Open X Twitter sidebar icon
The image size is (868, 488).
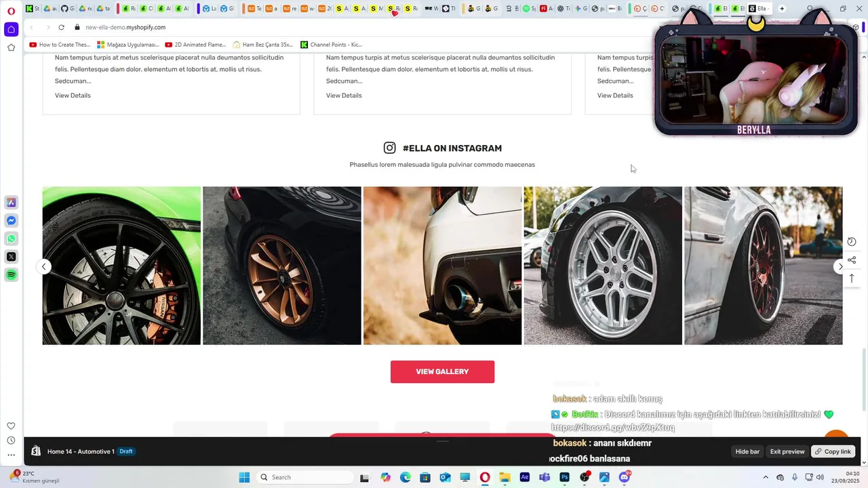click(12, 257)
